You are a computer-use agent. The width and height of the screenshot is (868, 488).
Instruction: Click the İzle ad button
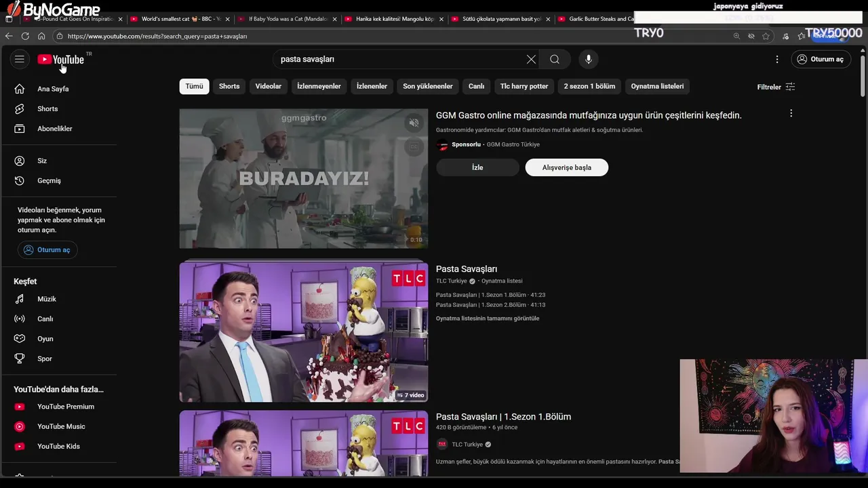click(x=477, y=167)
